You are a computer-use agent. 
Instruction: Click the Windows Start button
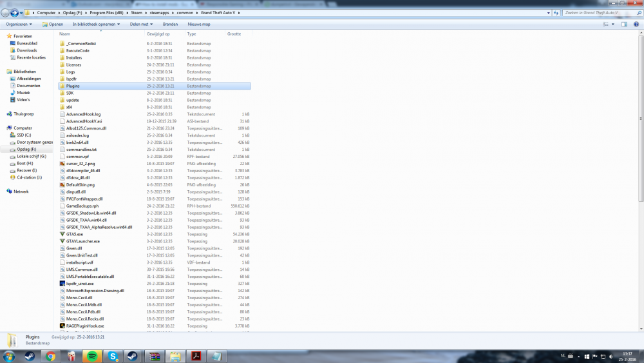coord(8,357)
